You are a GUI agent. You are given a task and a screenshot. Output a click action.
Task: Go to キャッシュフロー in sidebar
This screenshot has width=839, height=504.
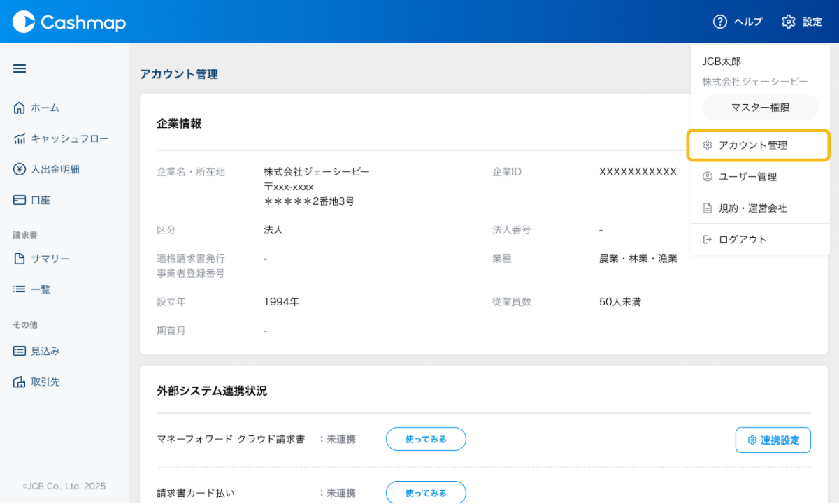coord(69,138)
